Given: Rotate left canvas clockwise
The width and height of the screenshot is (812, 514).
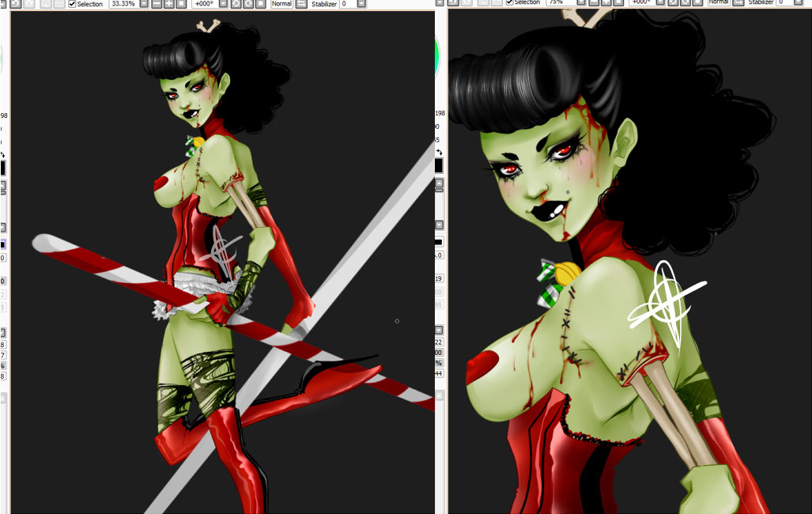Looking at the screenshot, I should pyautogui.click(x=248, y=4).
